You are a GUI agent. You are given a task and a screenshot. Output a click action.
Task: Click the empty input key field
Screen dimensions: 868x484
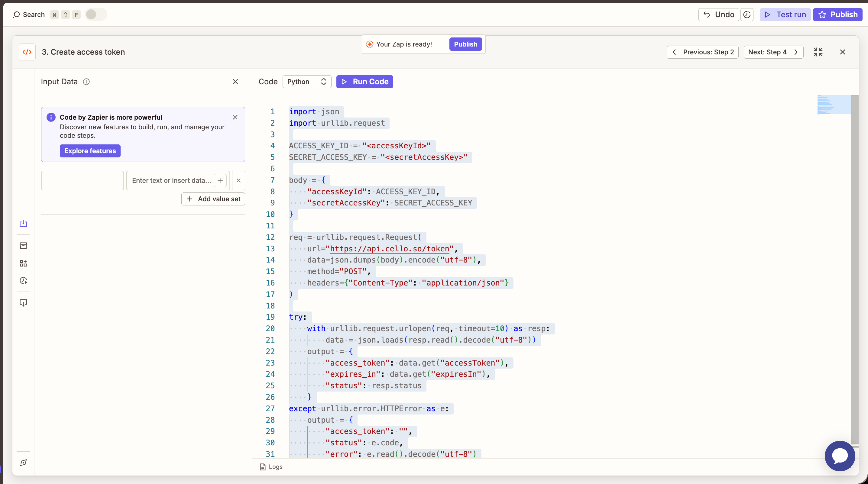[83, 181]
